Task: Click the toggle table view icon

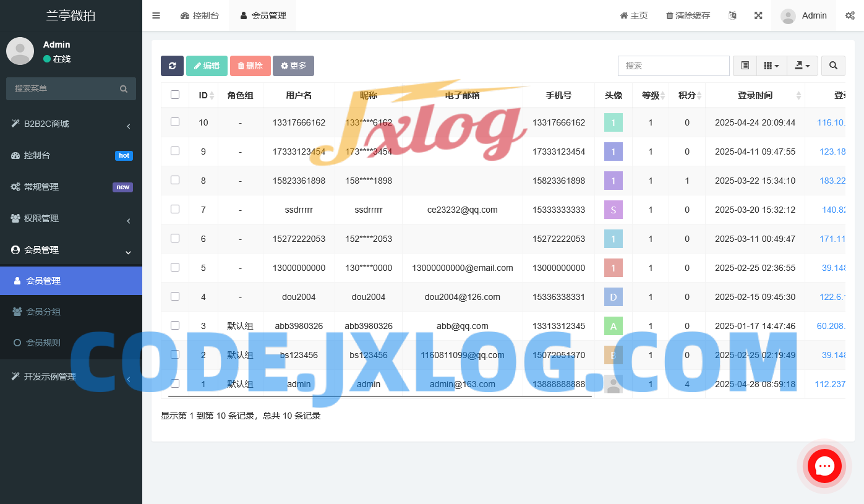Action: pyautogui.click(x=745, y=66)
